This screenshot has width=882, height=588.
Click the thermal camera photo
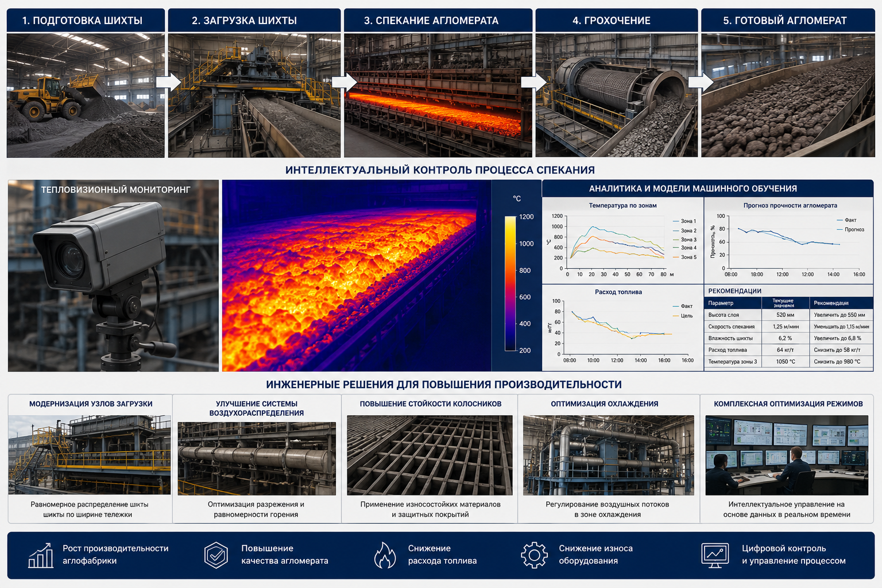(x=113, y=276)
